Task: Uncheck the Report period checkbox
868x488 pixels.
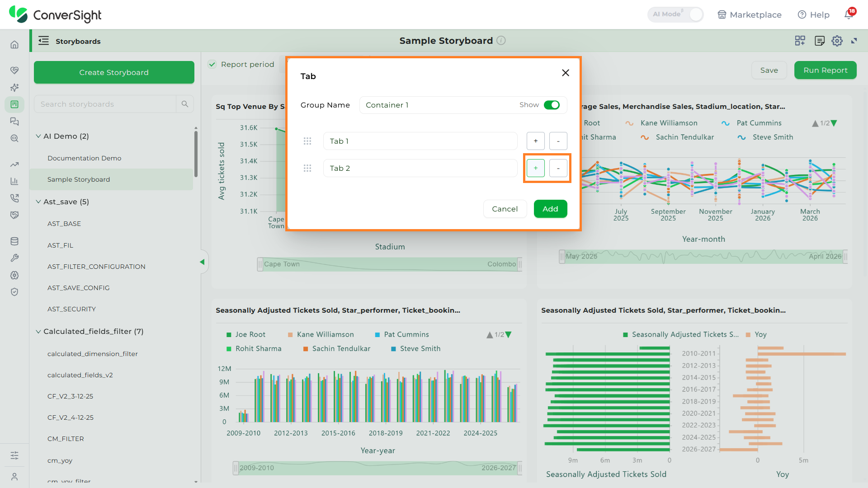Action: pyautogui.click(x=212, y=64)
